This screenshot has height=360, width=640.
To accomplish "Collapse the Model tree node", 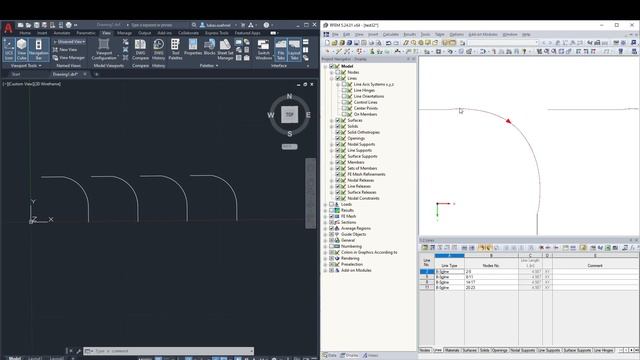I will tap(326, 66).
